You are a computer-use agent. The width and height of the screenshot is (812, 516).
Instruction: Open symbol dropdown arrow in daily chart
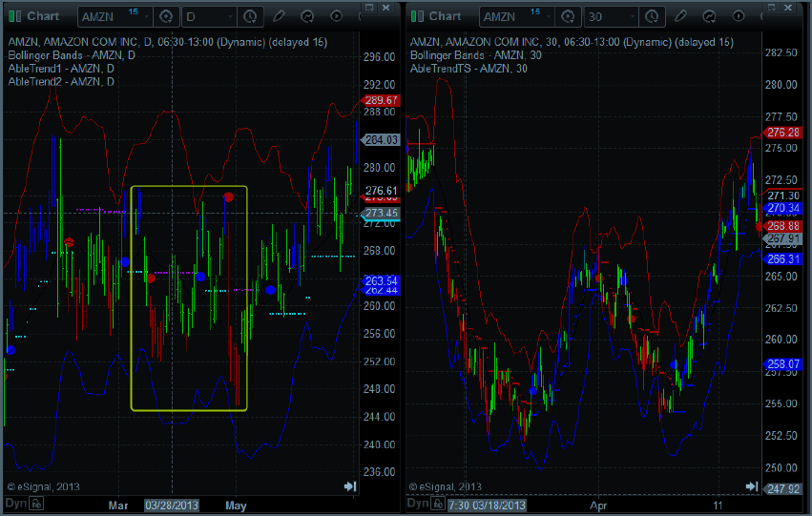point(147,17)
